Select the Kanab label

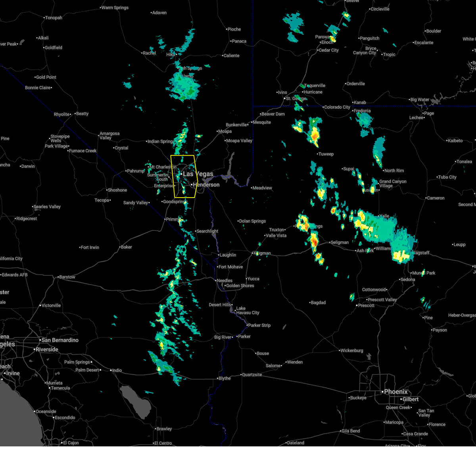(x=360, y=102)
